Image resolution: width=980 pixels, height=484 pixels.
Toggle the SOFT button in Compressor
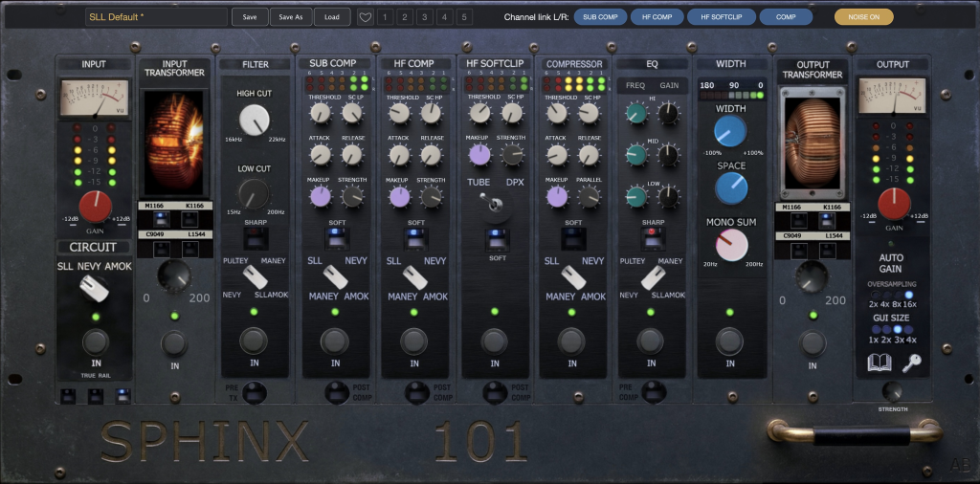(572, 237)
